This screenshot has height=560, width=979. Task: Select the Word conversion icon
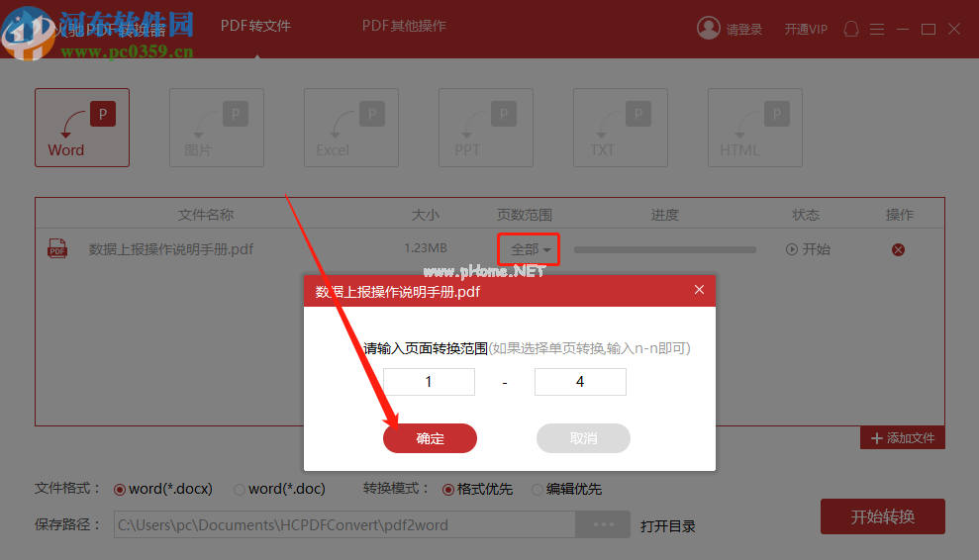(x=82, y=128)
